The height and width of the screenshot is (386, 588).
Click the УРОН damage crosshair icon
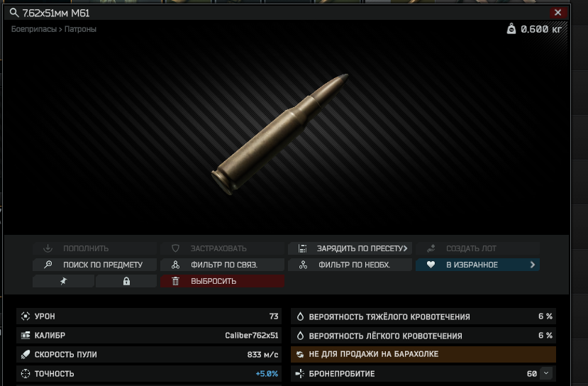(26, 316)
